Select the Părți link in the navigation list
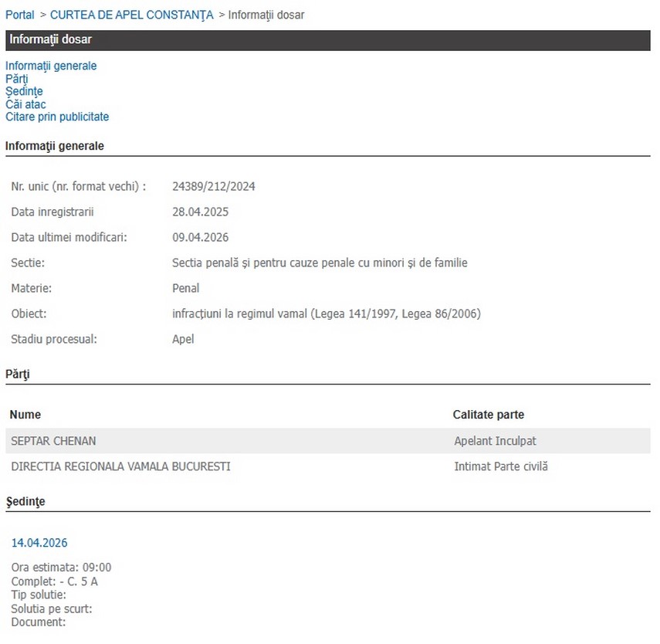This screenshot has height=644, width=660. pyautogui.click(x=16, y=79)
